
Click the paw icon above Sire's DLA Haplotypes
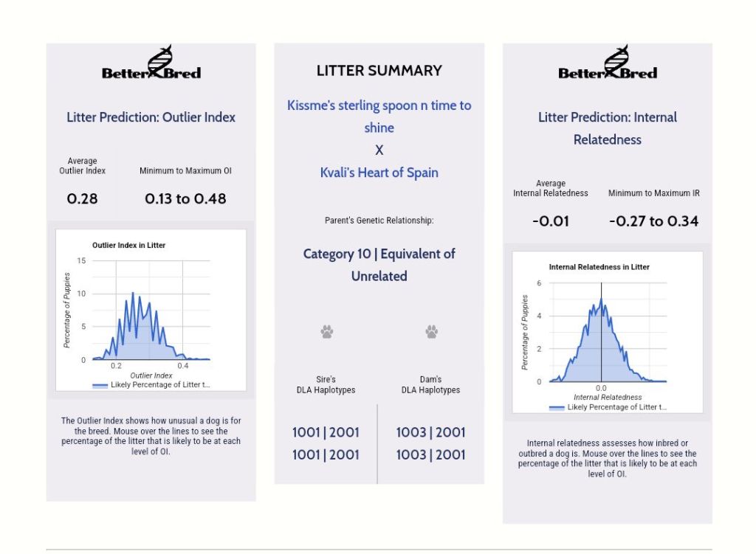(326, 332)
